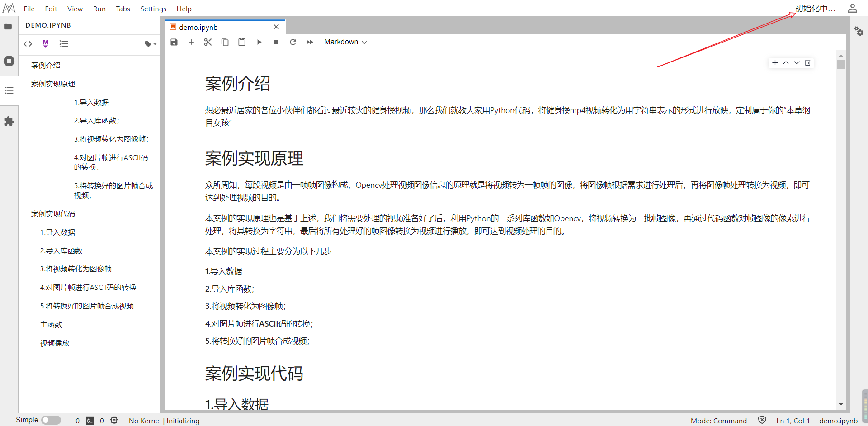868x426 pixels.
Task: Click the Mode: Command status item
Action: pos(719,421)
